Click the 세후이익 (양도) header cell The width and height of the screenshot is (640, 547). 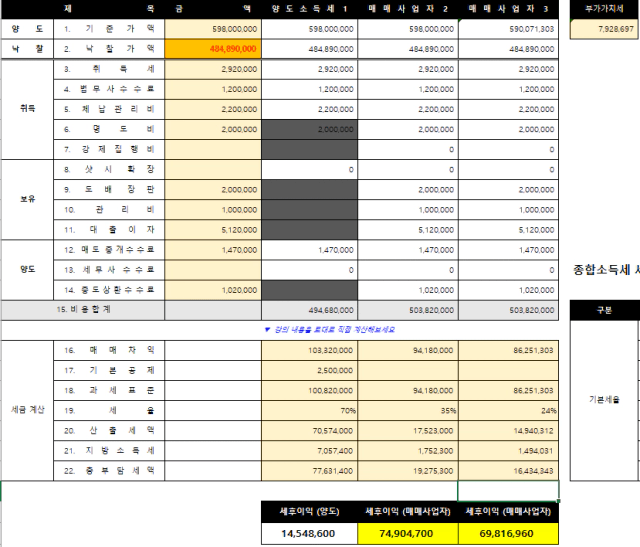pyautogui.click(x=309, y=511)
